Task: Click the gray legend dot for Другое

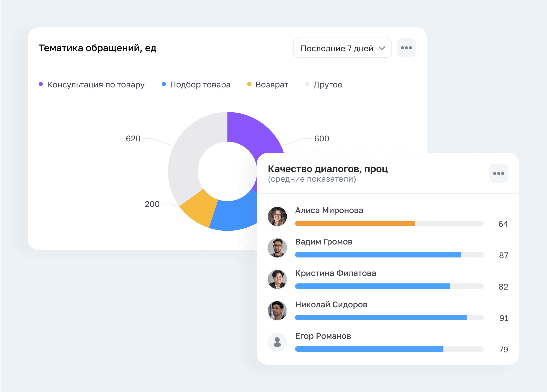Action: click(307, 84)
